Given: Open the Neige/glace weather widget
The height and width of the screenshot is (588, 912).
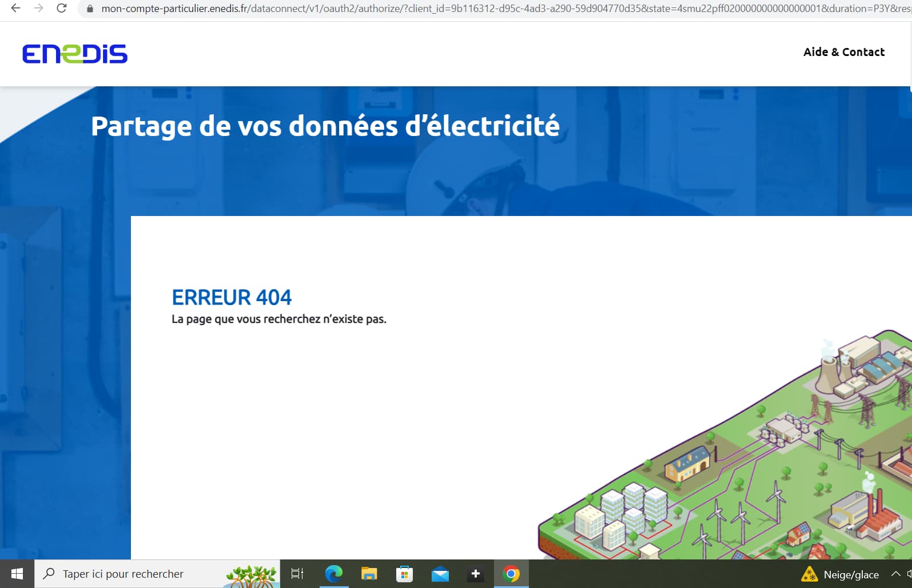Looking at the screenshot, I should (x=840, y=574).
